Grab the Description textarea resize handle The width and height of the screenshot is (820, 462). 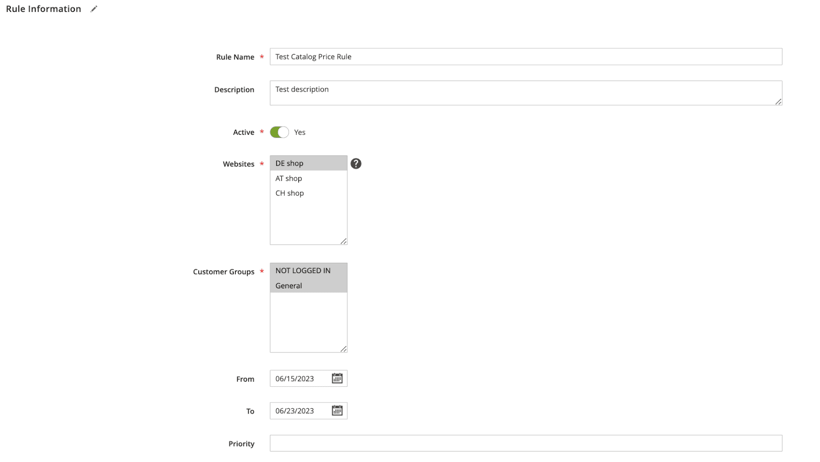778,102
